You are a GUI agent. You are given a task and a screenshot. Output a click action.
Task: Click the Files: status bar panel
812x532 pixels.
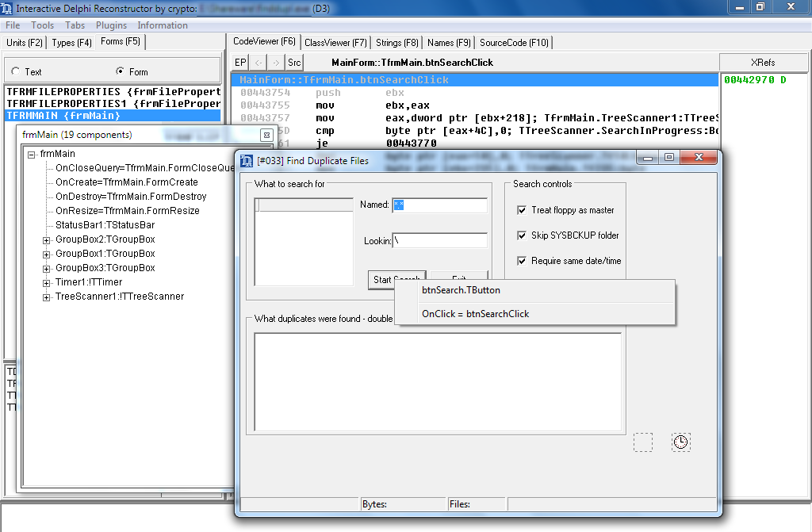click(477, 504)
